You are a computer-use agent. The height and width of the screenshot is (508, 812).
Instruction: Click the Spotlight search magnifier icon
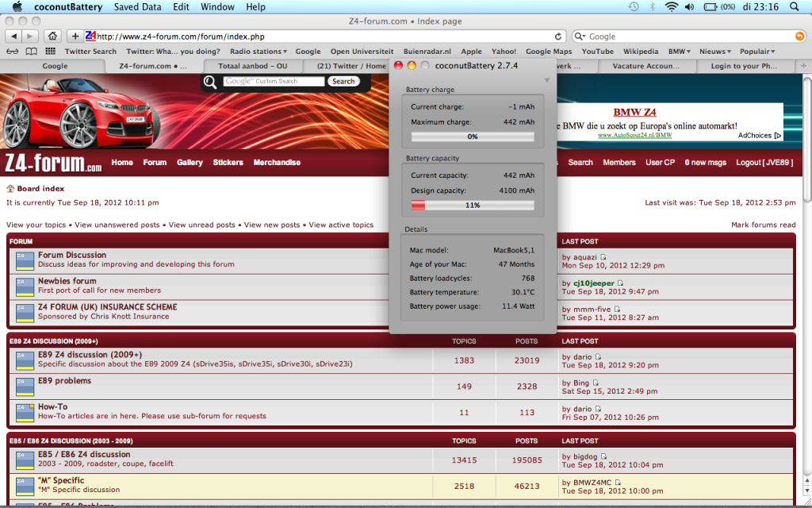tap(795, 6)
